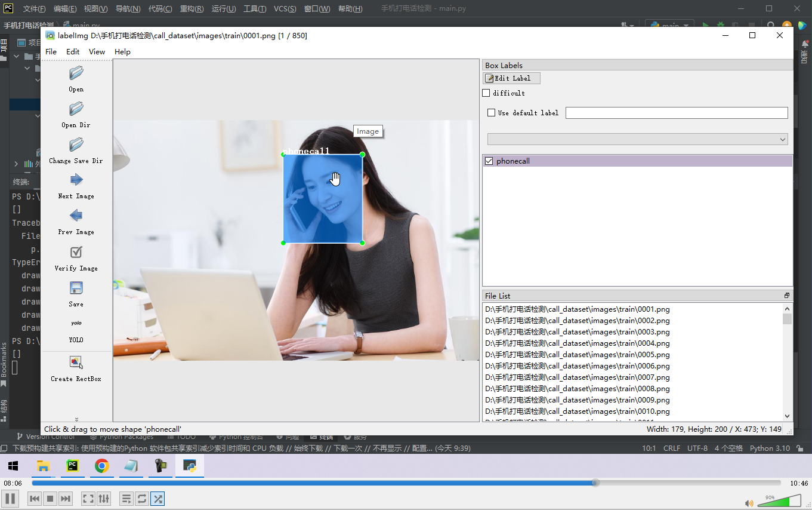This screenshot has height=510, width=812.
Task: Open Chrome from the taskbar
Action: click(102, 466)
